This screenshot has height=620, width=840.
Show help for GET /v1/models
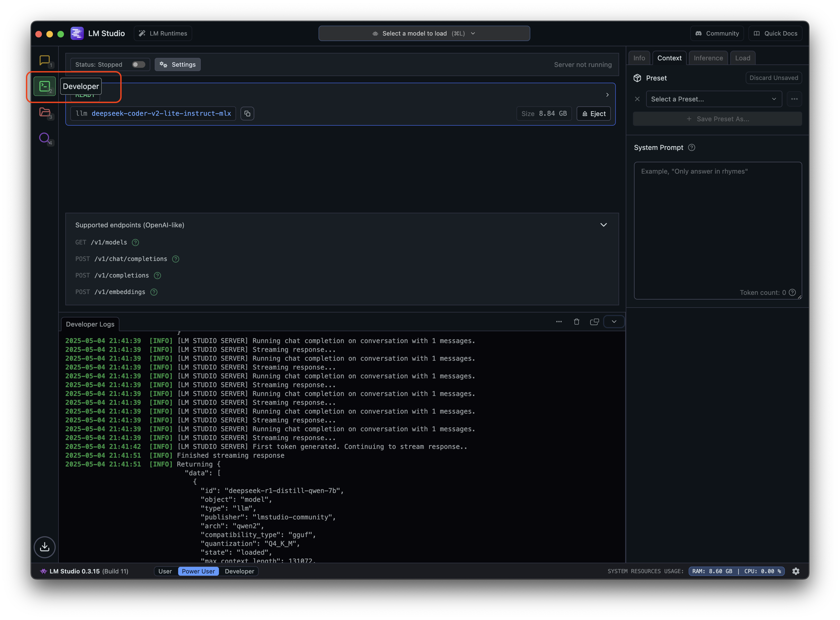point(135,242)
